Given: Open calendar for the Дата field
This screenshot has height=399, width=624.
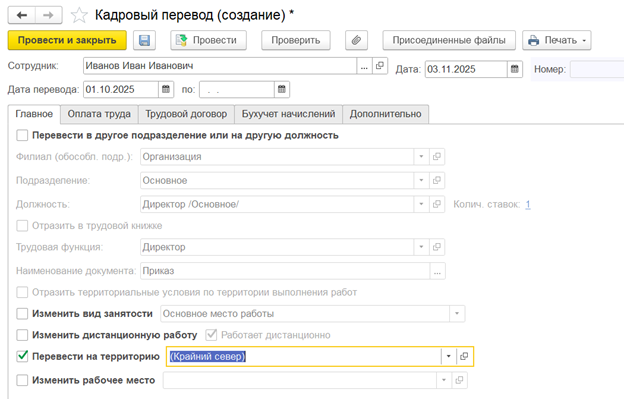Looking at the screenshot, I should pyautogui.click(x=515, y=69).
